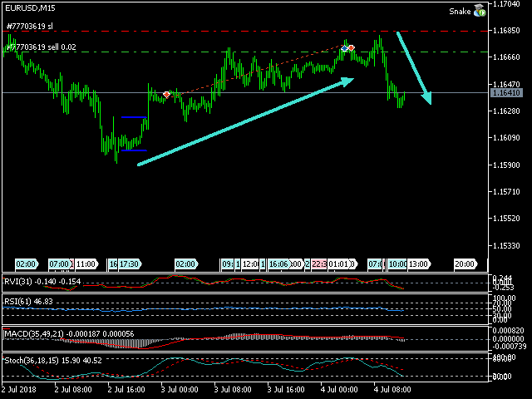Click the 1.15520 price level label
The height and width of the screenshot is (399, 532).
pos(506,219)
